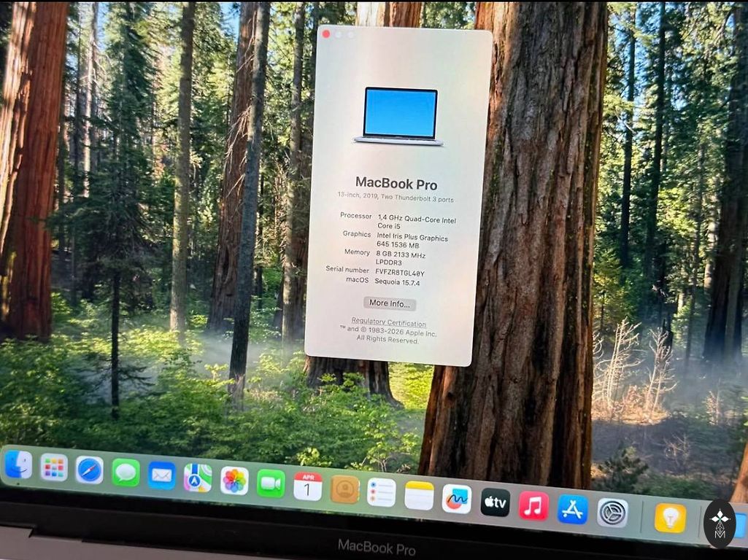Open the Messages app
Screen dimensions: 748x560
pyautogui.click(x=126, y=472)
